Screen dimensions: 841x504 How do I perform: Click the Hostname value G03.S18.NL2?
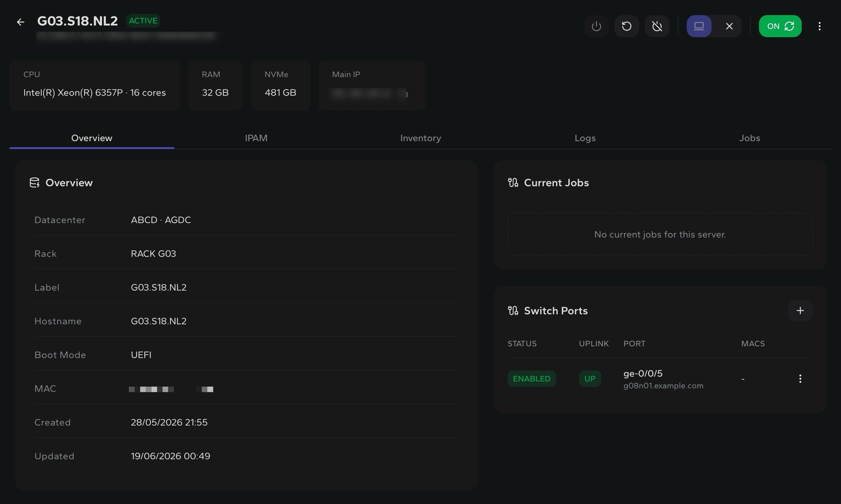click(x=158, y=321)
